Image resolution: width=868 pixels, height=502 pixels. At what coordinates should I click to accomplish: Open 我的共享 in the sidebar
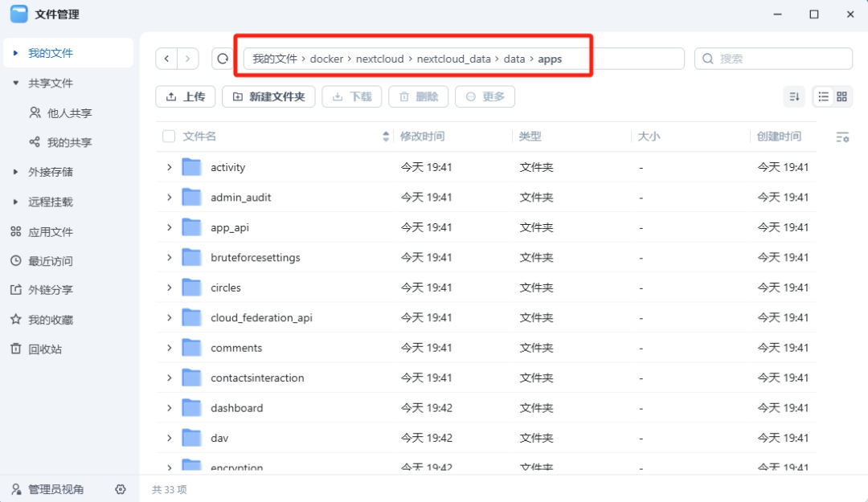pyautogui.click(x=68, y=142)
